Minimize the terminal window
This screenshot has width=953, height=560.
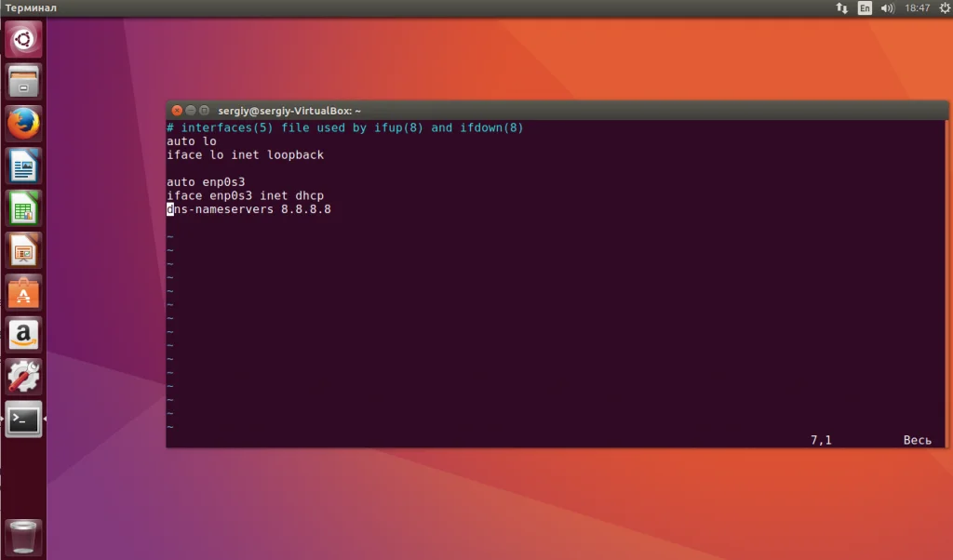[190, 110]
